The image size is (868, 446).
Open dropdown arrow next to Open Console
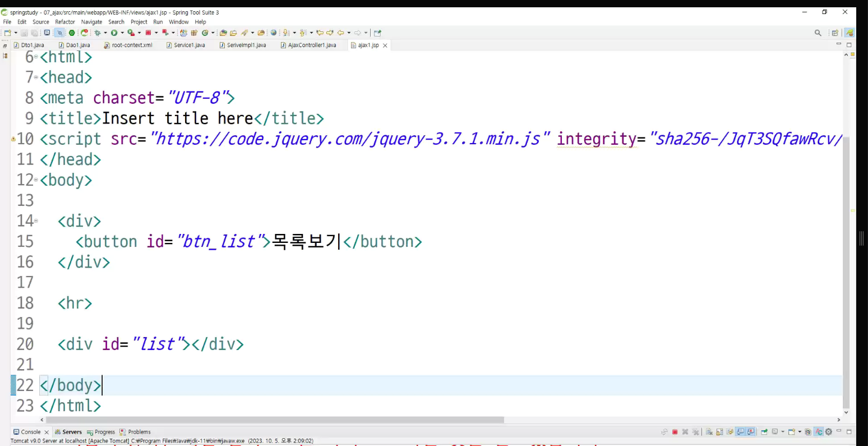(800, 432)
